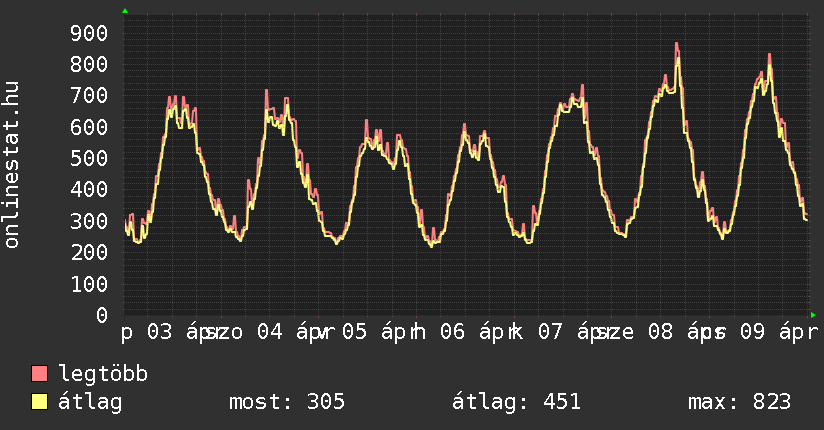Click the 07 ápr date label
Viewport: 824px width, 430px height.
pyautogui.click(x=567, y=331)
